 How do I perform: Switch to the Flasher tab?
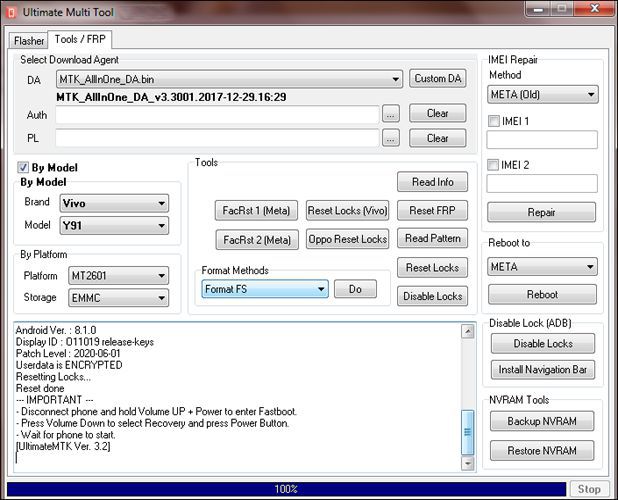[x=29, y=41]
